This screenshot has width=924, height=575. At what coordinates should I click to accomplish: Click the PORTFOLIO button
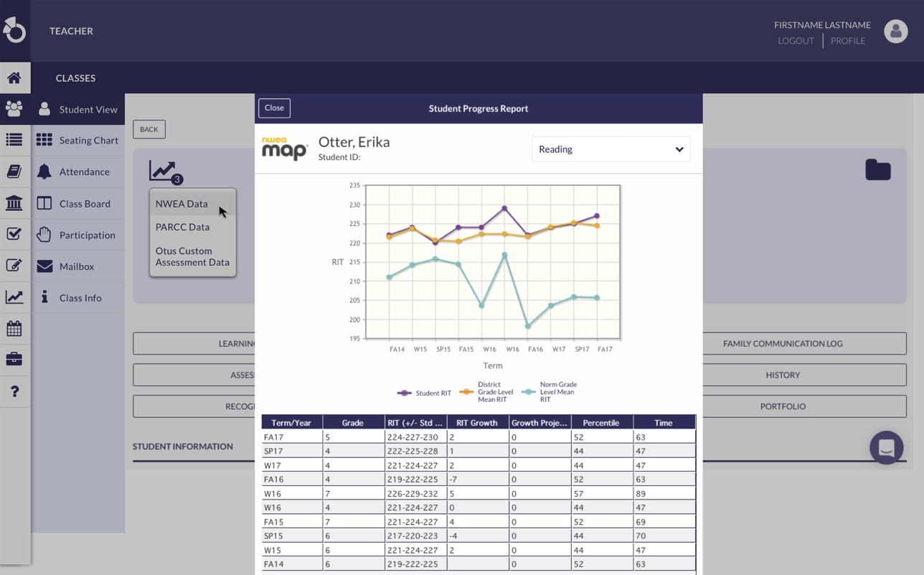pyautogui.click(x=783, y=406)
